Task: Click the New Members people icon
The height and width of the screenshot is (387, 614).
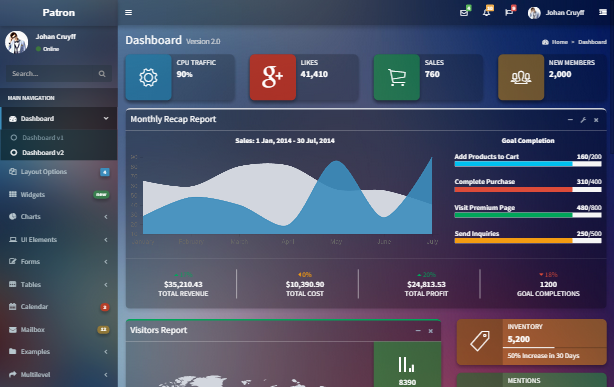Action: tap(521, 77)
